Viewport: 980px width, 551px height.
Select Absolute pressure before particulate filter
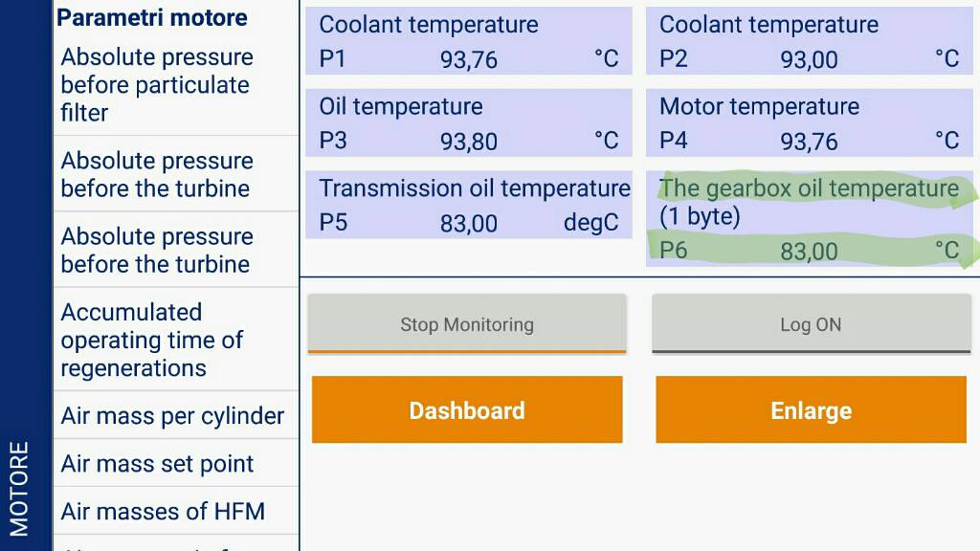click(x=176, y=85)
